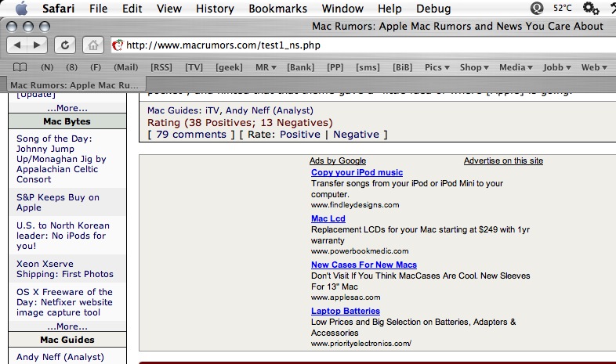Open the [TV] bookmark
Screen dimensions: 616x364
(x=194, y=67)
